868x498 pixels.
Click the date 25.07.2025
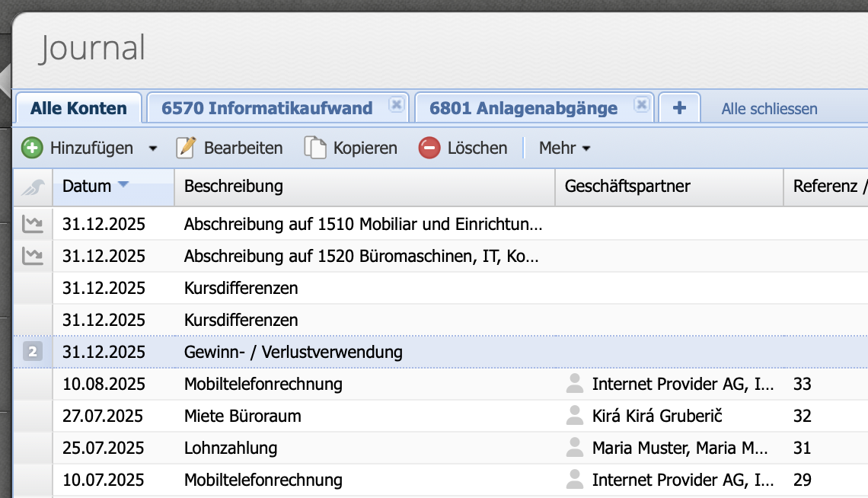[x=103, y=449]
